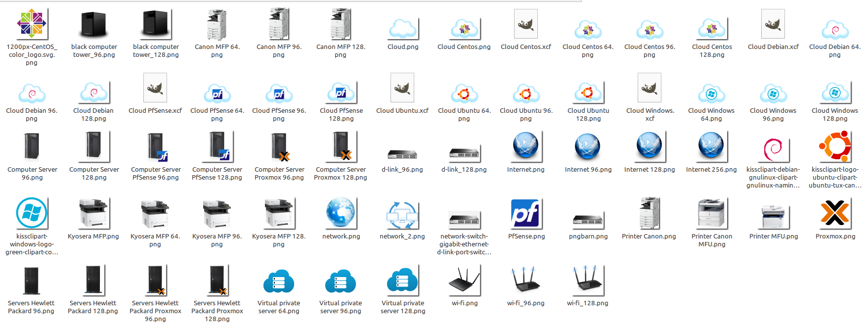Select Computer Server Proxmox 96.png icon
Screen dimensions: 868x331
280,147
